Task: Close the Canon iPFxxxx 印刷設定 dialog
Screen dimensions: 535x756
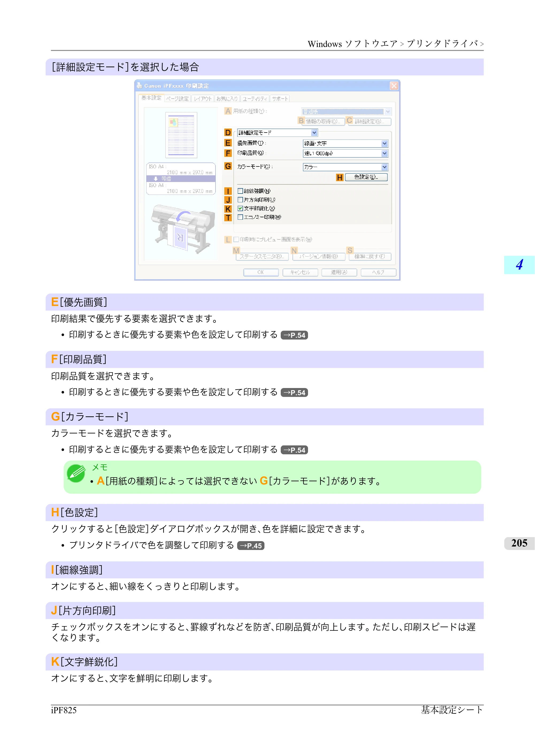Action: point(394,86)
